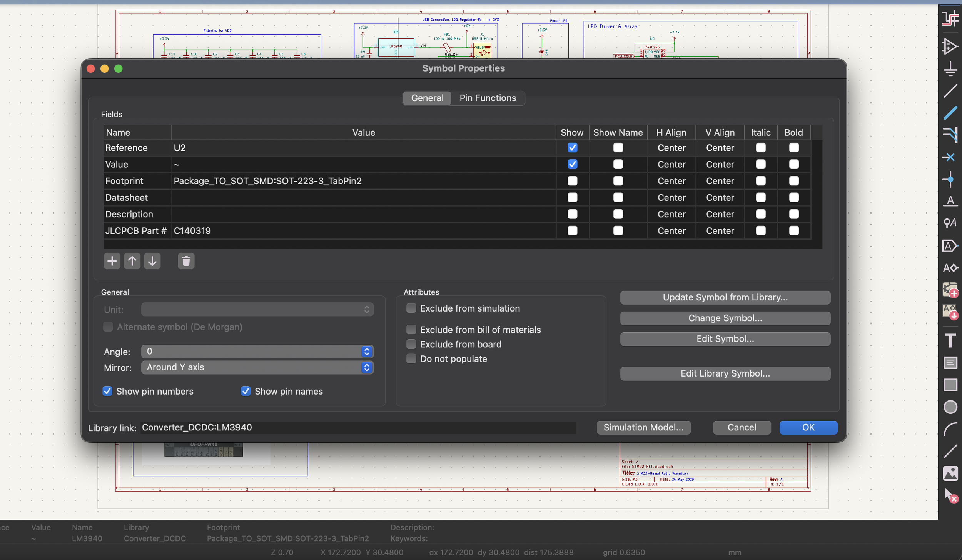Click Update Symbol from Library button
Viewport: 962px width, 560px height.
pyautogui.click(x=725, y=297)
